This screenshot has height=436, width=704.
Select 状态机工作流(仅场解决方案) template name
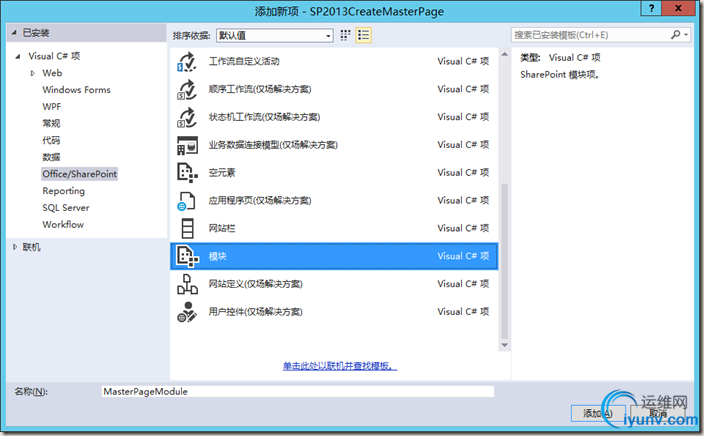point(264,117)
